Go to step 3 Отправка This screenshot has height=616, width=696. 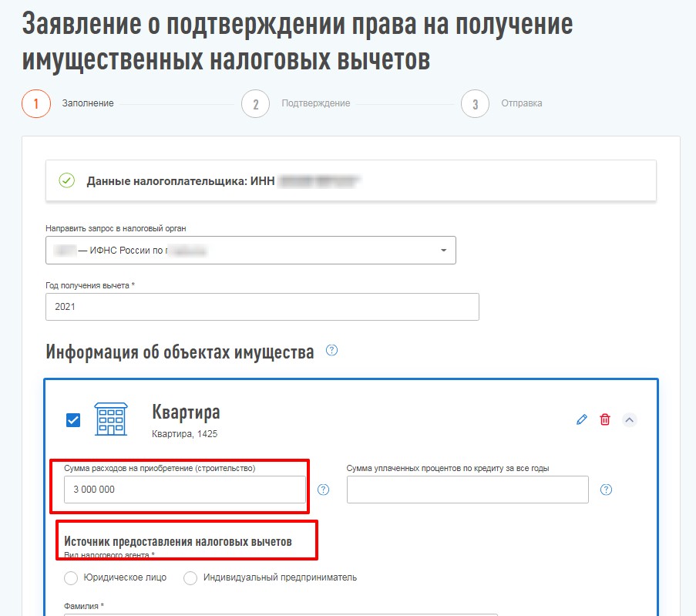(x=476, y=104)
